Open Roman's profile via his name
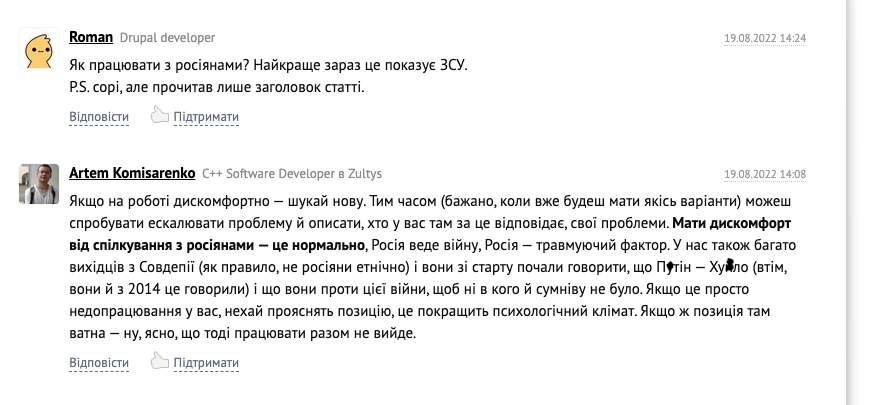Screen dimensions: 871x405 tap(91, 37)
